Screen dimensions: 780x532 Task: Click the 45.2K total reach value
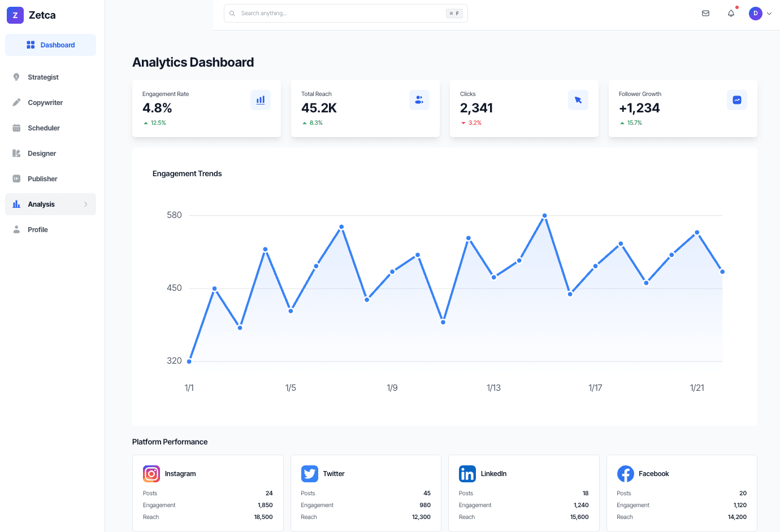[x=319, y=108]
